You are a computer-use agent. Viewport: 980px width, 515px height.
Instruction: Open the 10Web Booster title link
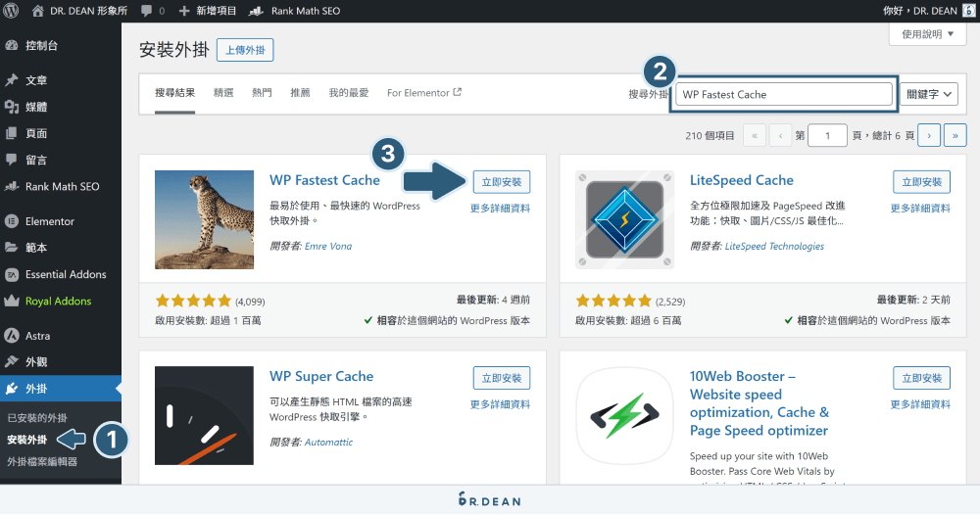(759, 403)
